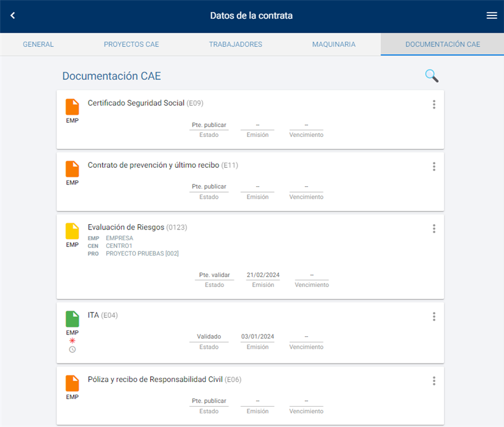Click the ITA emission date 03/01/2024
Image resolution: width=504 pixels, height=427 pixels.
257,336
